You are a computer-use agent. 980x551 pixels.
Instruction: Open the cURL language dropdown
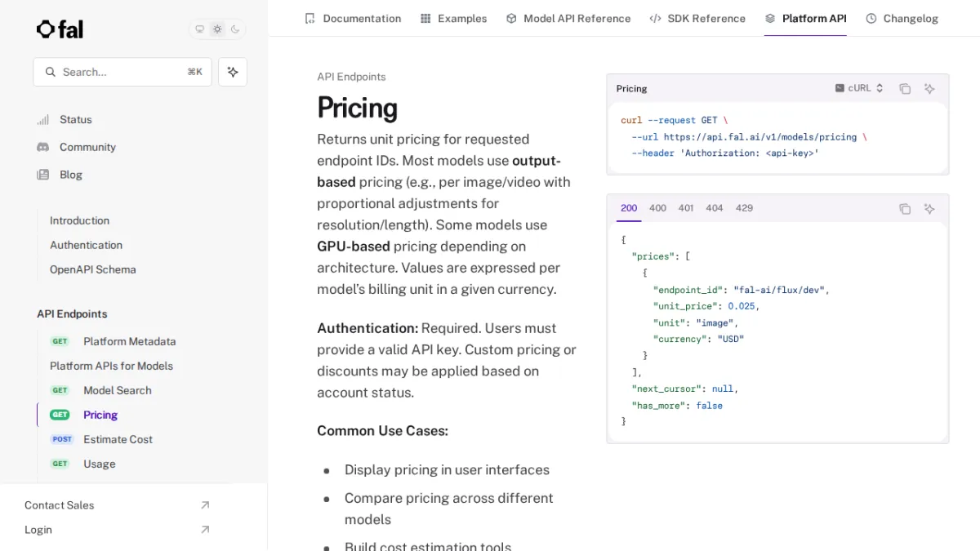coord(859,88)
